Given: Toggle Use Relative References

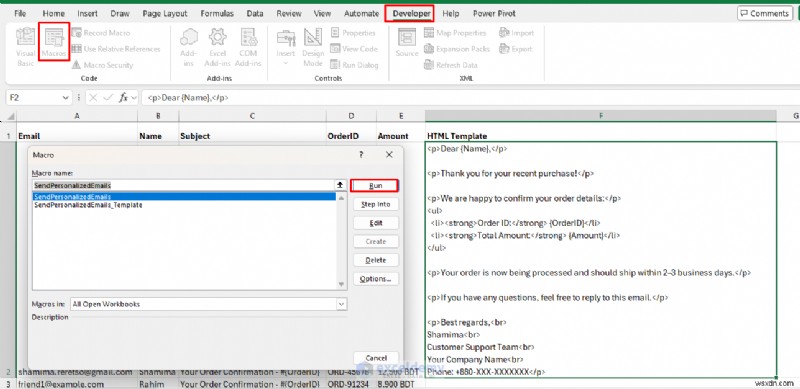Looking at the screenshot, I should click(116, 49).
